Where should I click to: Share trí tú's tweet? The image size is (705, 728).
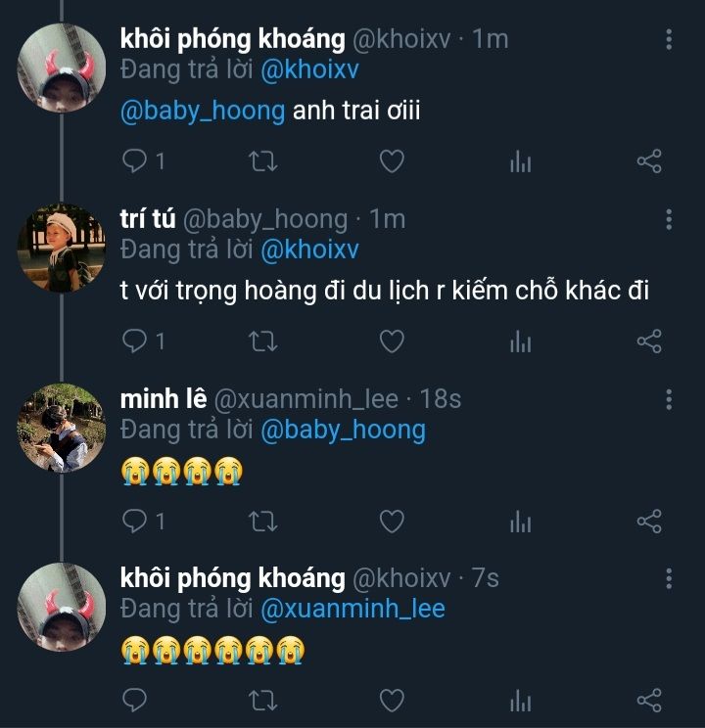coord(649,341)
